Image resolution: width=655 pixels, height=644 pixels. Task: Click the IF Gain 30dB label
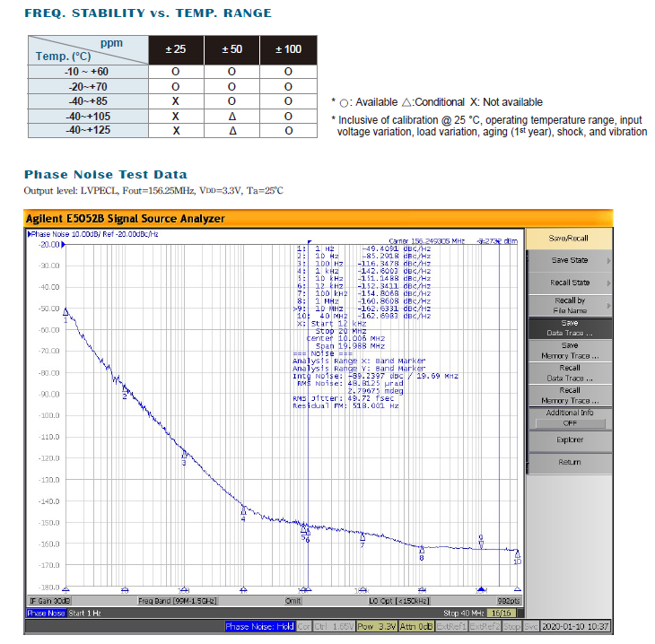coord(49,601)
